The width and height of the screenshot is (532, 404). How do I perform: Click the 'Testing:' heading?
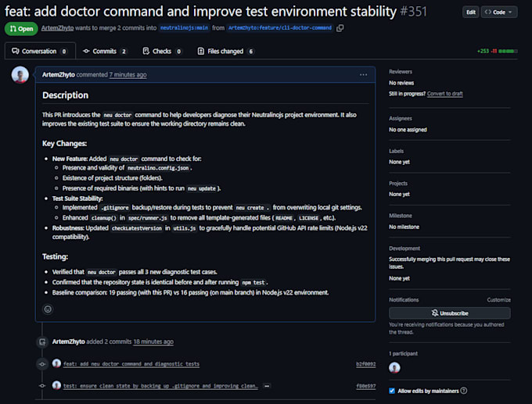pyautogui.click(x=55, y=257)
